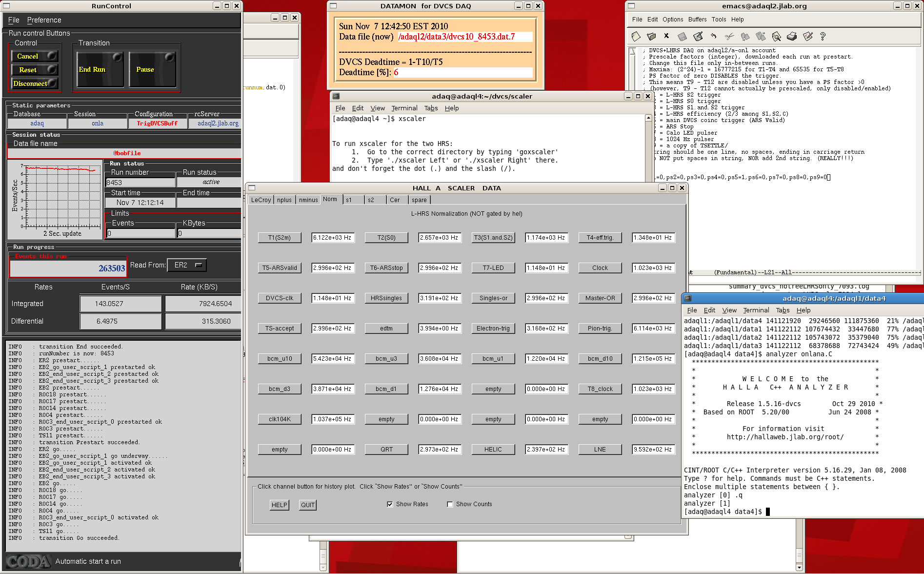Click the X (kill buffer) icon in the emacs toolbar
This screenshot has width=924, height=574.
(666, 36)
